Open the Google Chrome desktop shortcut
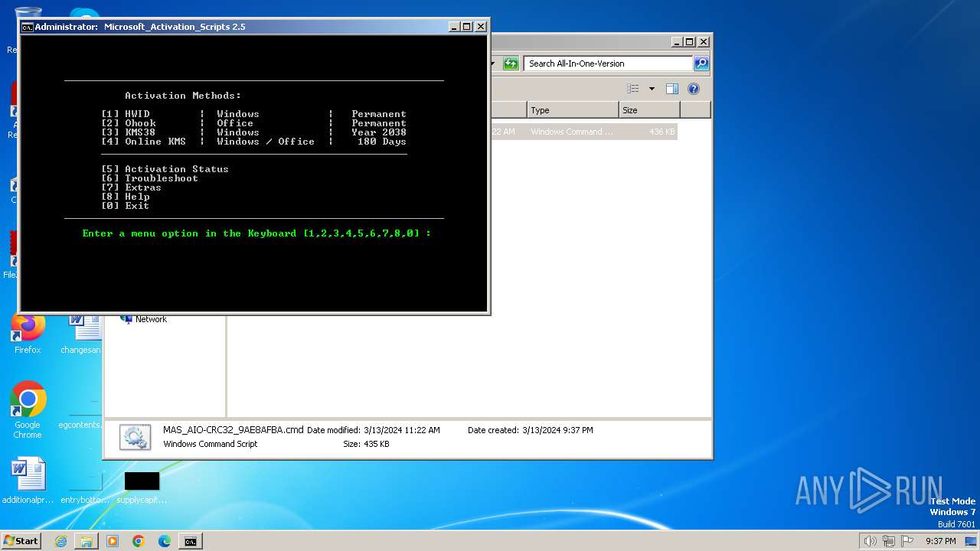This screenshot has width=980, height=551. (28, 411)
